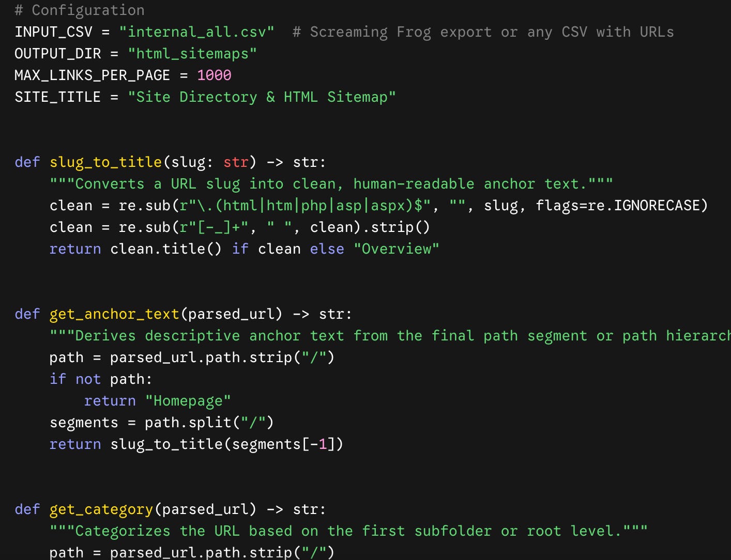This screenshot has width=731, height=560.
Task: Click the slug_to_title docstring line
Action: point(331,184)
